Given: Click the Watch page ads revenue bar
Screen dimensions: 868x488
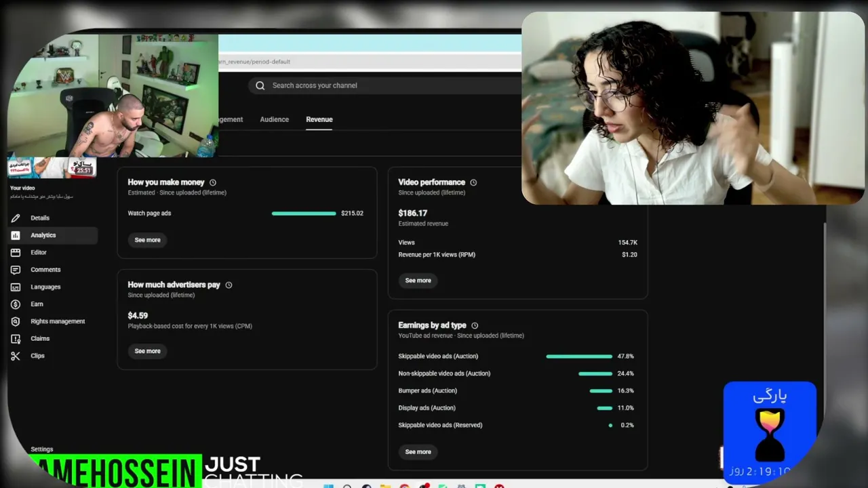Looking at the screenshot, I should click(304, 213).
